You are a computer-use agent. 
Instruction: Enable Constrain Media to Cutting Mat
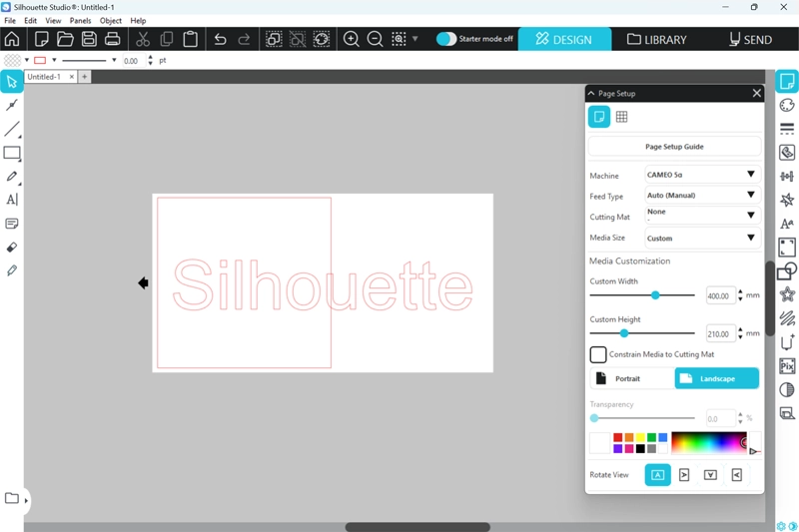(598, 354)
